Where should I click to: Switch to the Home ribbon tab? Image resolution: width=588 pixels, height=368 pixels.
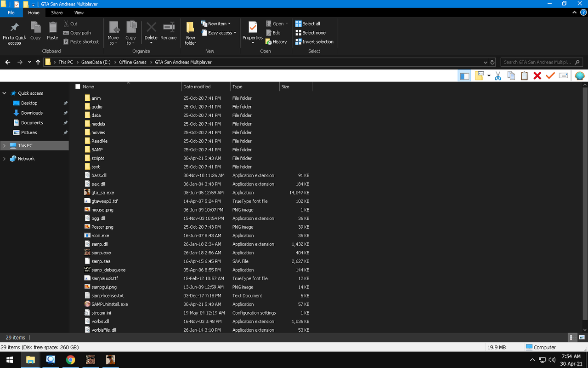click(x=34, y=13)
